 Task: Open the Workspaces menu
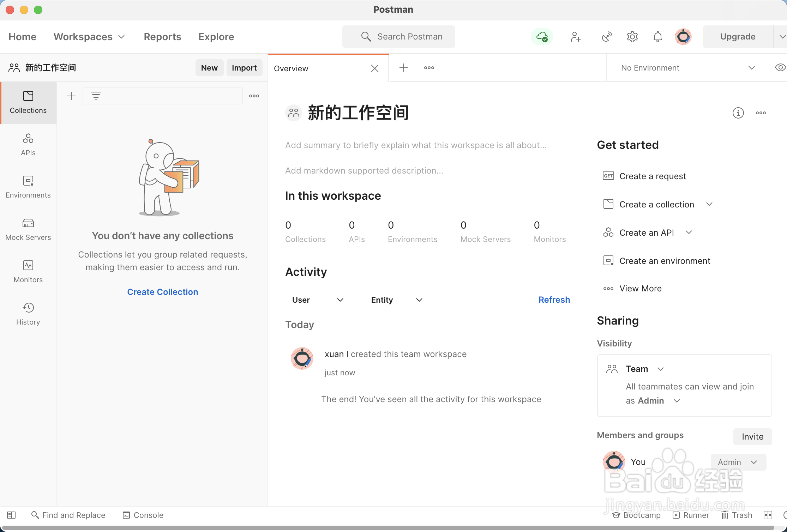pos(89,37)
